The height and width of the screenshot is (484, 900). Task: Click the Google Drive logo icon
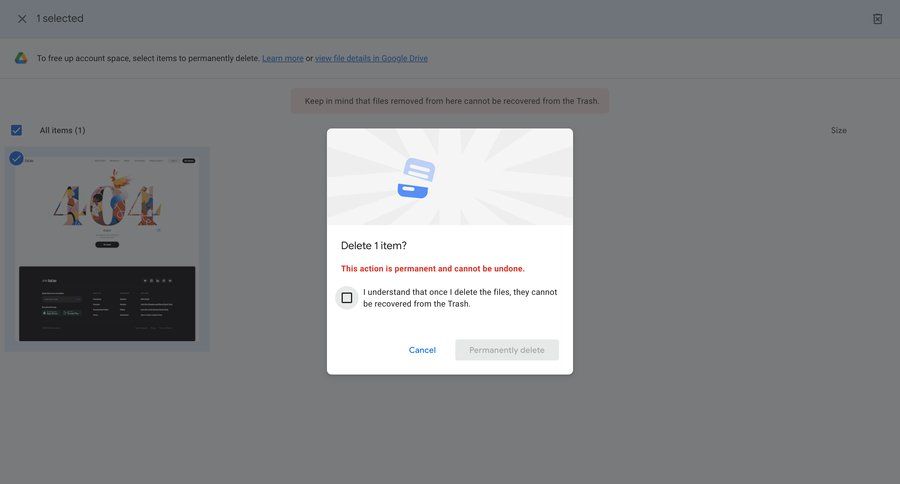pyautogui.click(x=20, y=58)
